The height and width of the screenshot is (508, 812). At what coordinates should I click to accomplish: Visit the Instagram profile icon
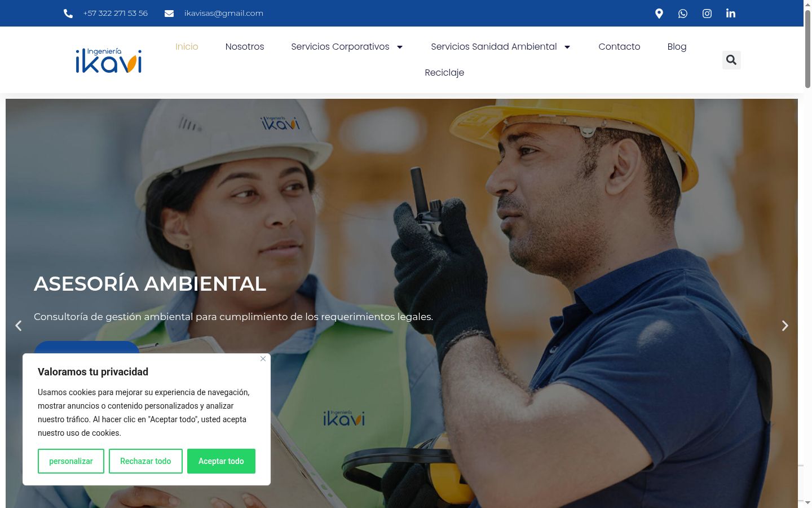[707, 14]
